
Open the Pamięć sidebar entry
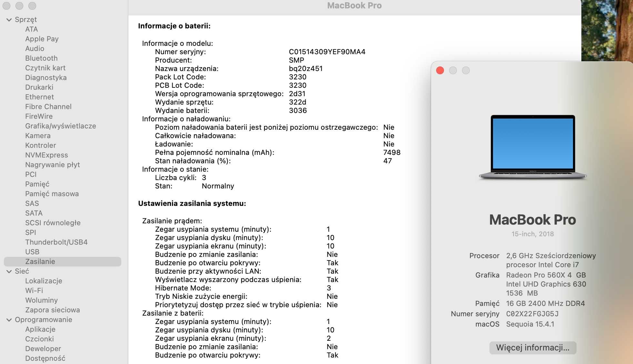[x=37, y=184]
